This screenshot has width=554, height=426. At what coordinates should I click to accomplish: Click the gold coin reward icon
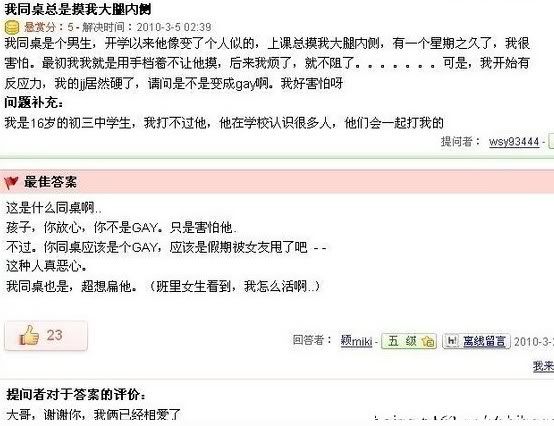click(x=12, y=27)
